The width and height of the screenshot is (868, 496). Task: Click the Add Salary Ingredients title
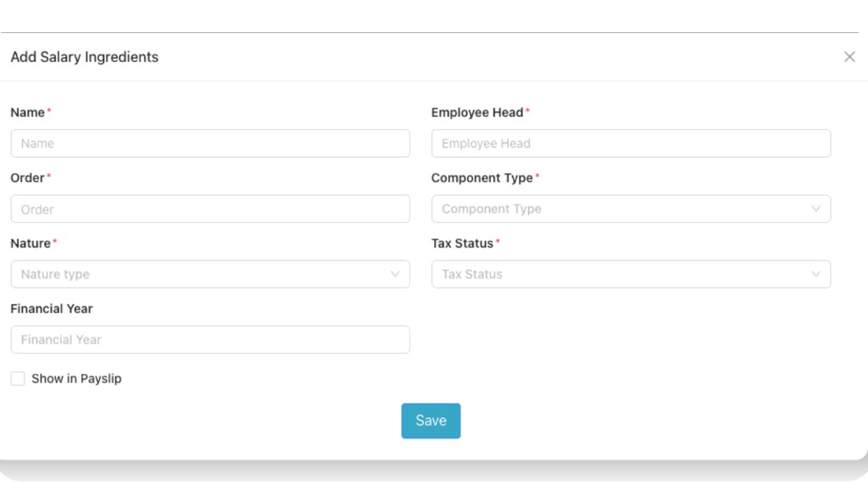point(84,57)
